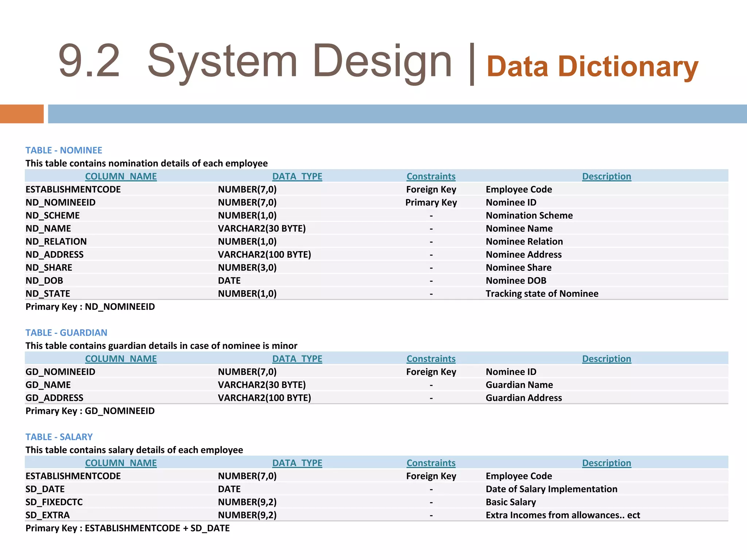747x560 pixels.
Task: Click the GD_NOMINEEID column name cell
Action: [60, 372]
